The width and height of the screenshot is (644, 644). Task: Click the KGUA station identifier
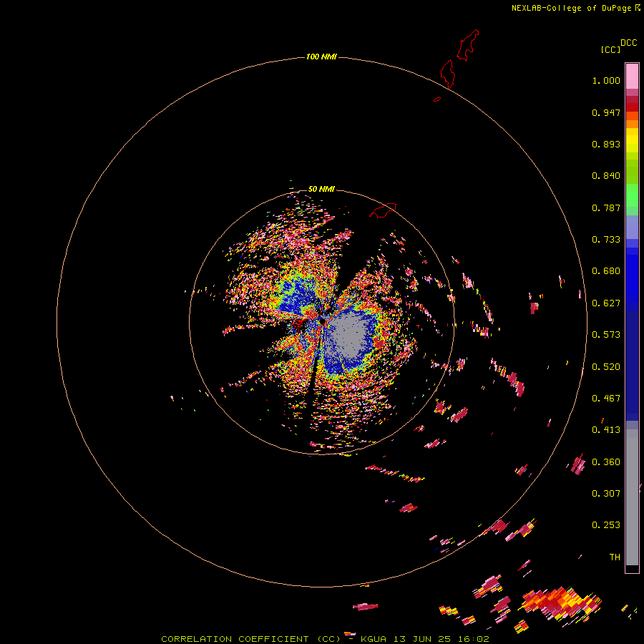(374, 639)
